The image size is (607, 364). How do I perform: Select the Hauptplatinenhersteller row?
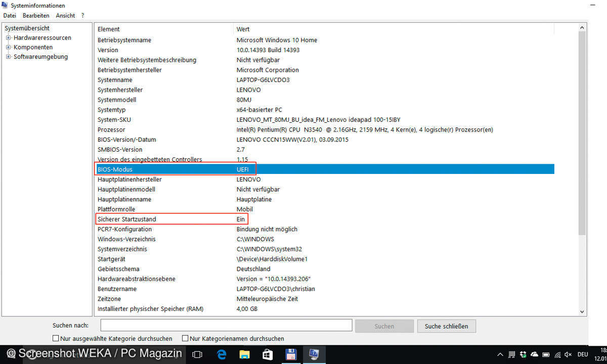(x=324, y=179)
